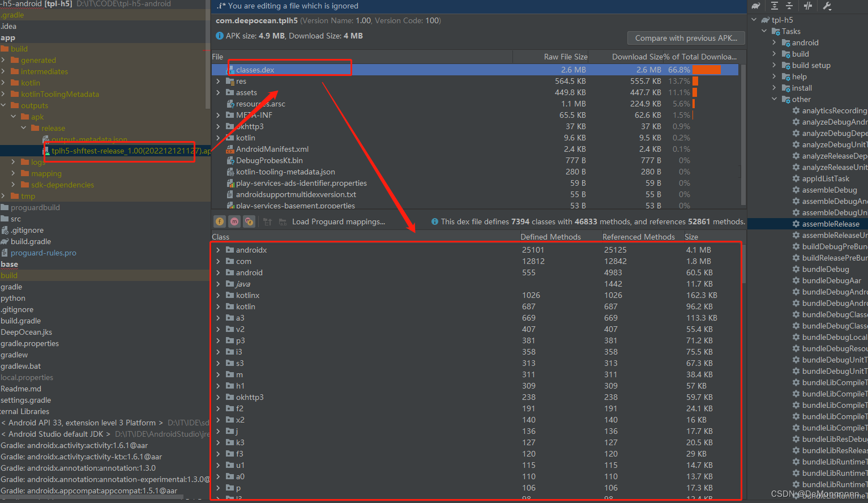868x503 pixels.
Task: Collapse the release folder in project tree
Action: pyautogui.click(x=24, y=128)
